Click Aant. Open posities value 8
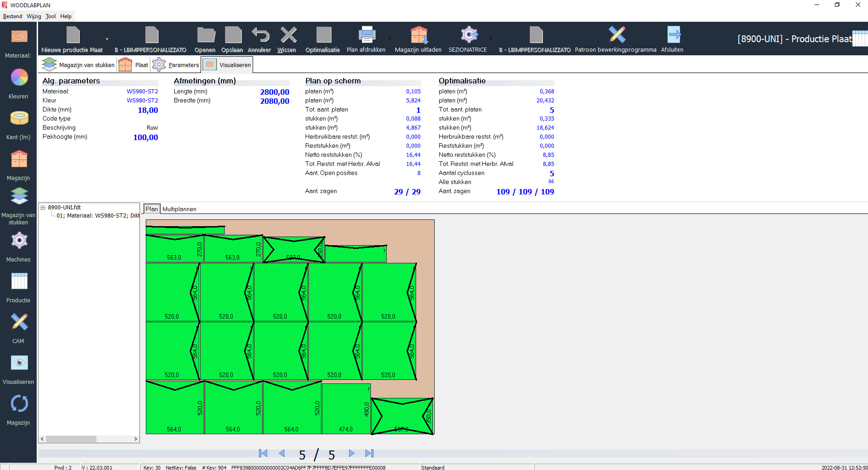 click(x=419, y=173)
